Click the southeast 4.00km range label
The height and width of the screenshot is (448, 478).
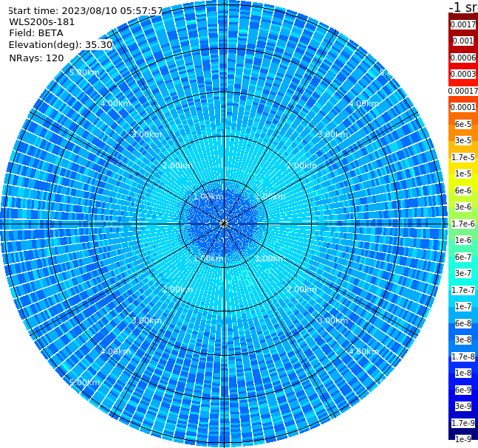(x=363, y=351)
